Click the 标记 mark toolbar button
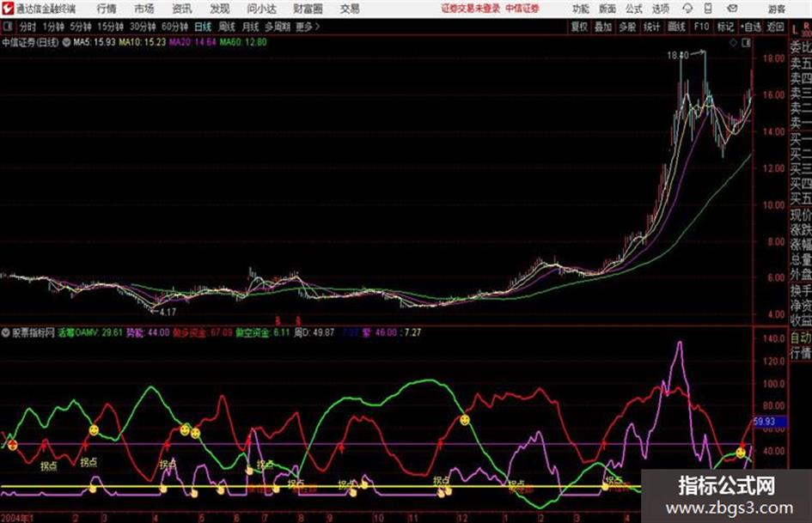The image size is (812, 523). coord(725,27)
